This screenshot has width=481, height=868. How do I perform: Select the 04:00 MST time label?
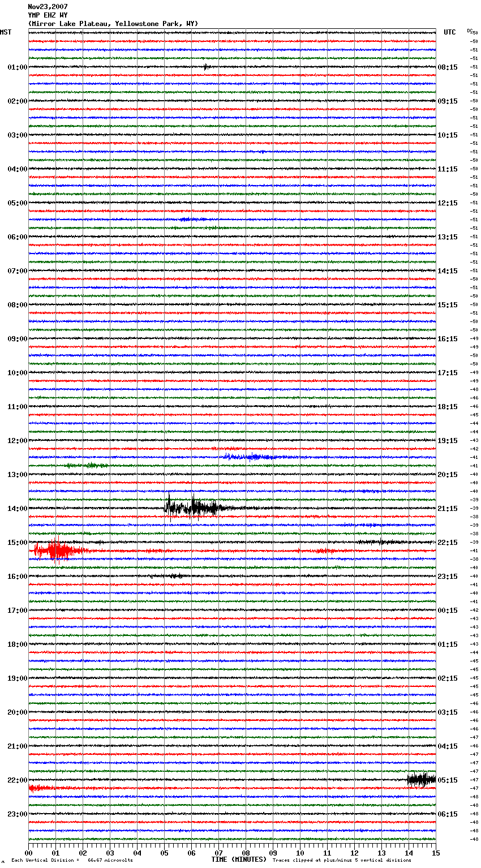pos(18,169)
